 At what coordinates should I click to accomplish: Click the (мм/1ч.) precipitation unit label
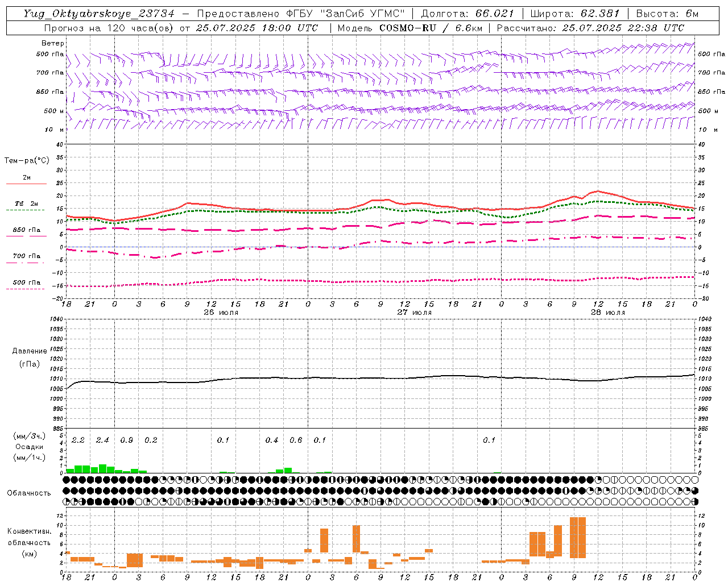coord(30,458)
